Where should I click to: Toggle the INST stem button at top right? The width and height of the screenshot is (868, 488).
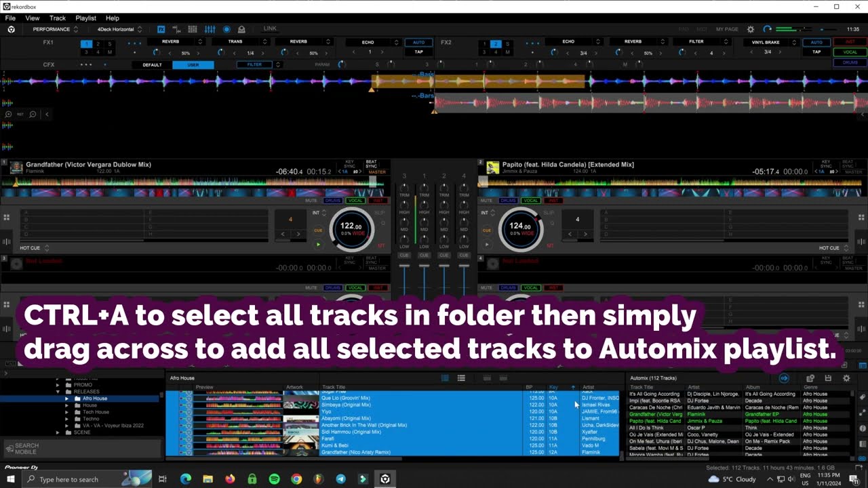(x=850, y=42)
